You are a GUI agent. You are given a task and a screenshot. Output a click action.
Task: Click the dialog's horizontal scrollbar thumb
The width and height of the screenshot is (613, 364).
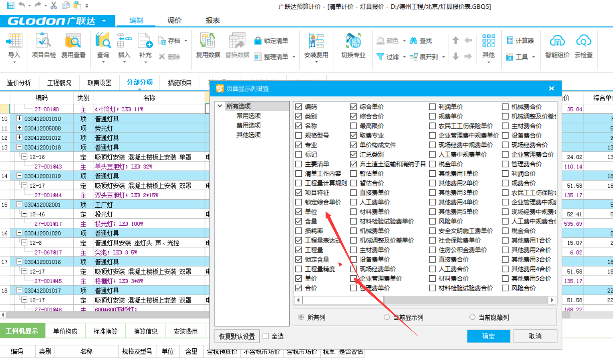coord(343,300)
